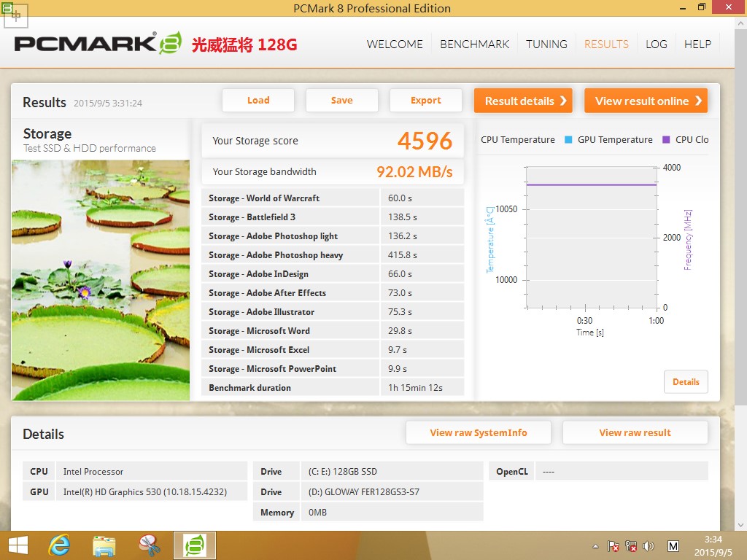Select the Storage - Adobe Illustrator row
This screenshot has height=560, width=747.
333,312
